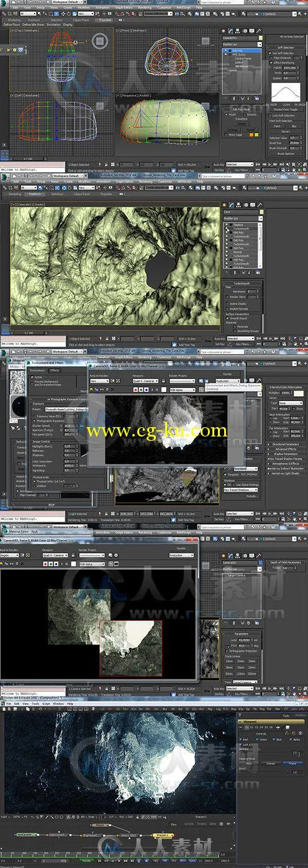Click the Blur button in Paint Soft Selection
Image resolution: width=308 pixels, height=868 pixels.
tap(294, 126)
